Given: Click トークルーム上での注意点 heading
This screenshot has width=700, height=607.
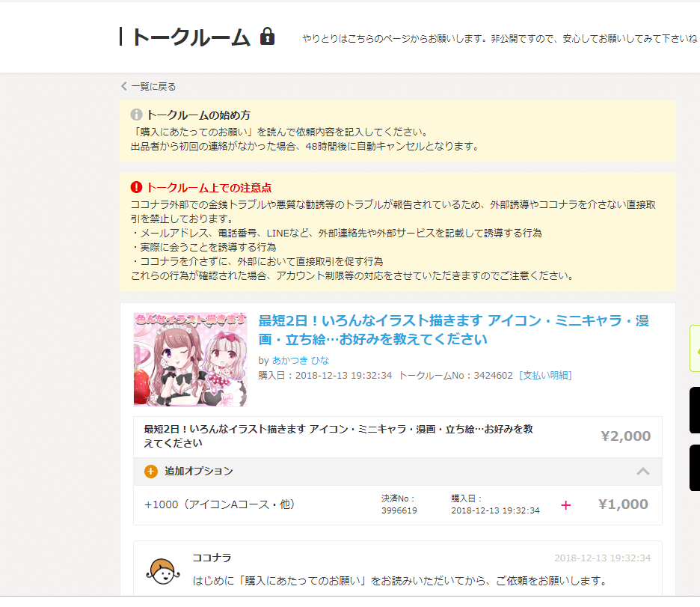Looking at the screenshot, I should 209,188.
